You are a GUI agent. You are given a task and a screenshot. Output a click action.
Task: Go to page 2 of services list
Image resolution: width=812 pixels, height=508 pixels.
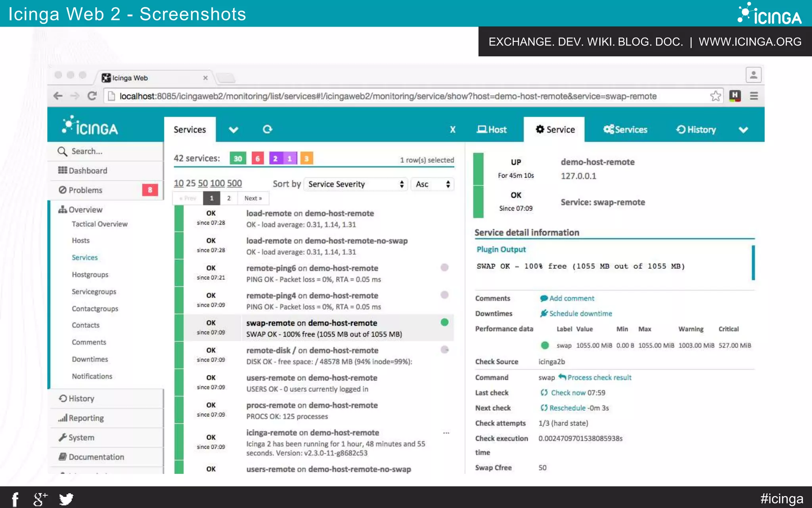[229, 198]
